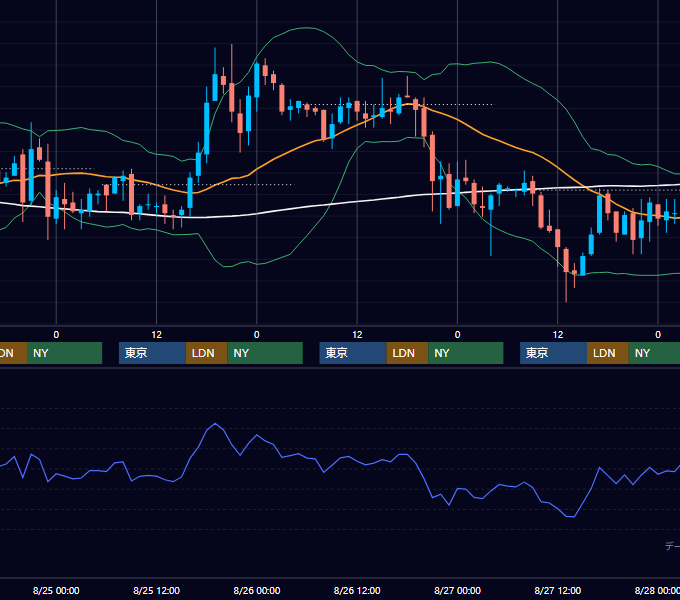The height and width of the screenshot is (600, 680).
Task: Click the 8/25 12:00 date label
Action: pos(156,590)
